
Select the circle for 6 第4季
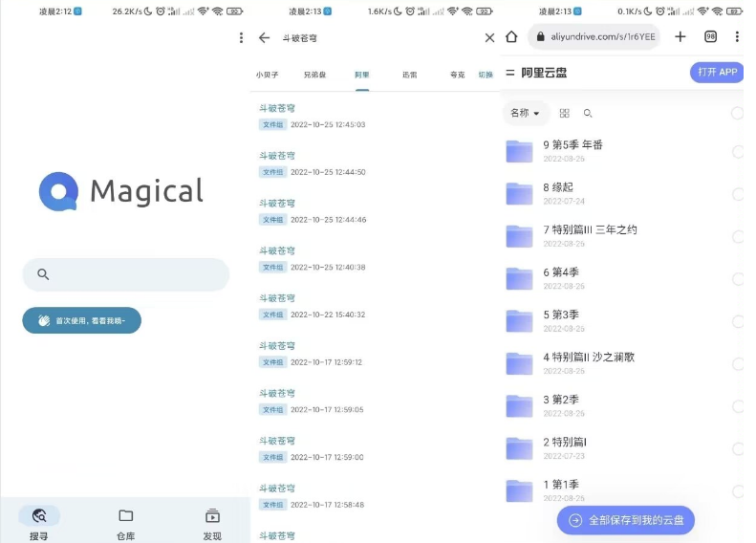pyautogui.click(x=738, y=279)
